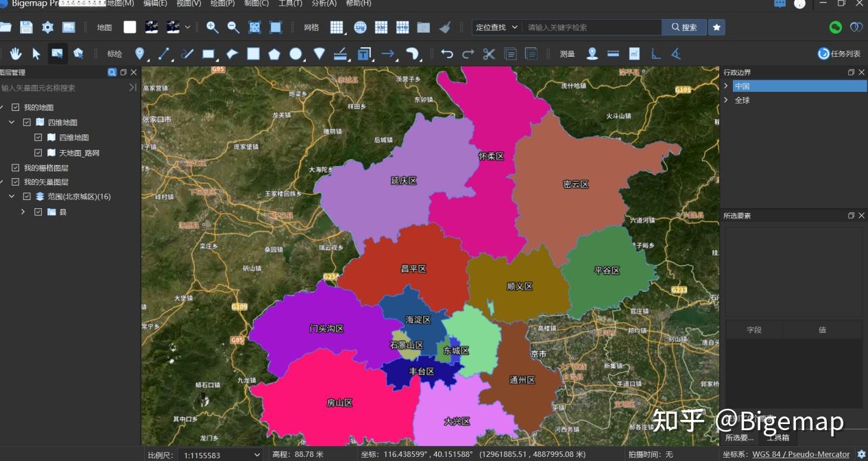Click the vector element name search field
Image resolution: width=868 pixels, height=461 pixels.
tap(64, 88)
